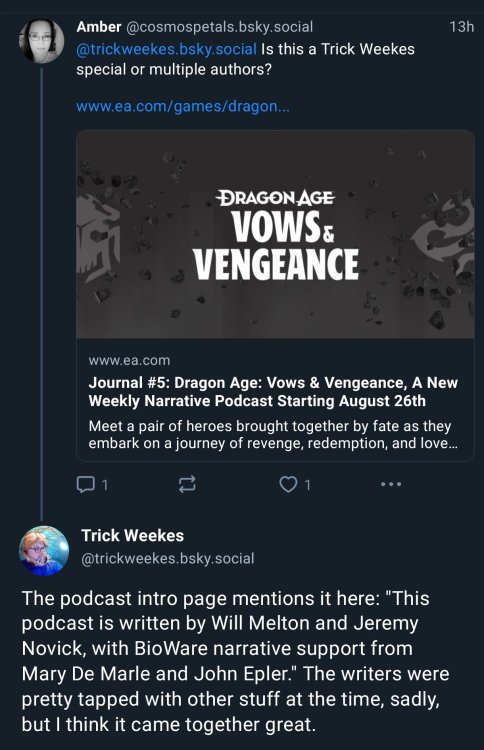484x750 pixels.
Task: Click the 13h post timestamp
Action: pos(462,26)
